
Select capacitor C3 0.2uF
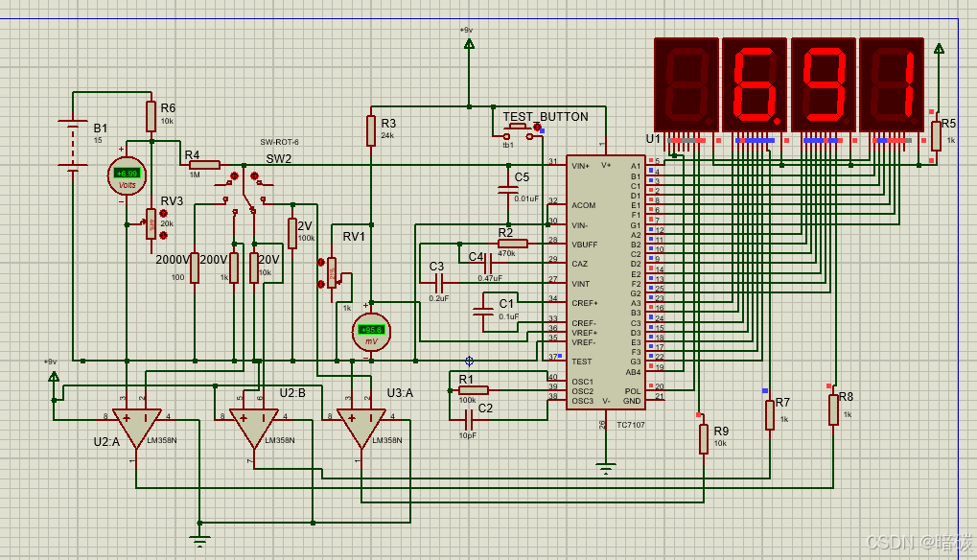[x=439, y=283]
